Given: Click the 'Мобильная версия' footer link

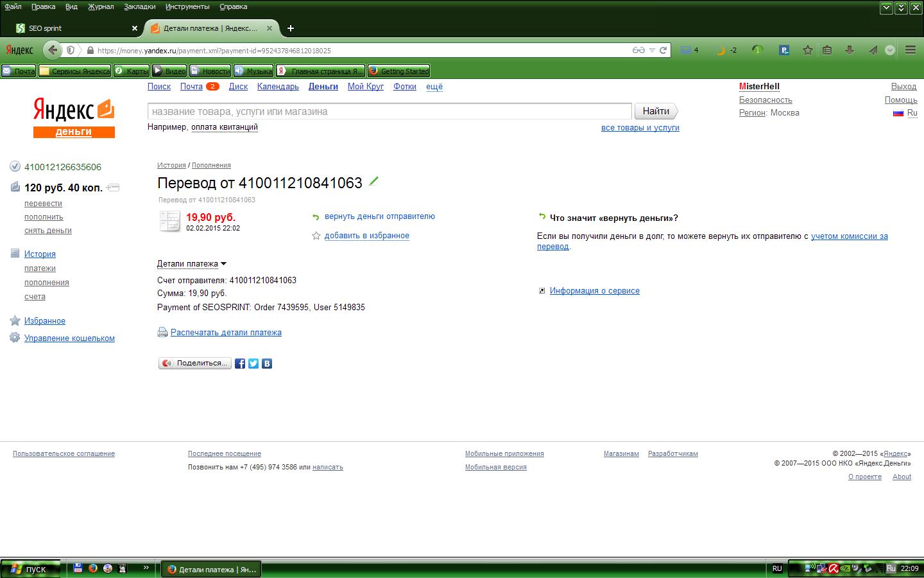Looking at the screenshot, I should [496, 468].
